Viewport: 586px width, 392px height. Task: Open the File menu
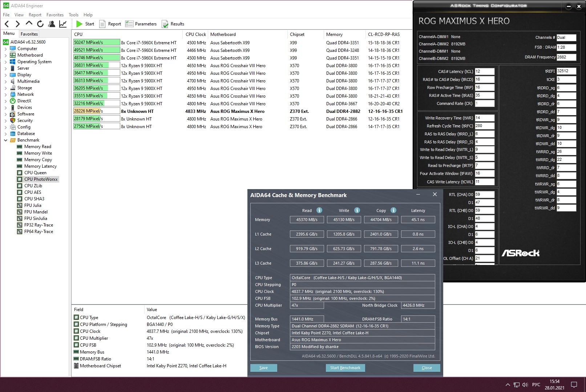pos(6,15)
